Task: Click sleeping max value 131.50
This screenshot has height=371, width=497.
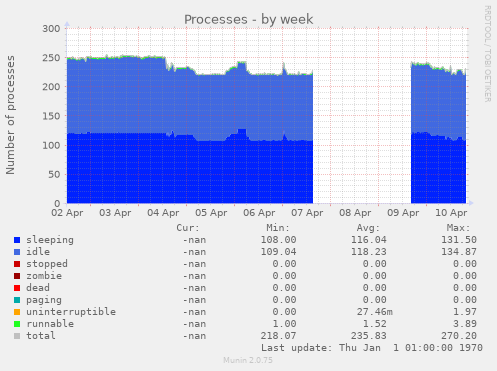Action: [459, 240]
